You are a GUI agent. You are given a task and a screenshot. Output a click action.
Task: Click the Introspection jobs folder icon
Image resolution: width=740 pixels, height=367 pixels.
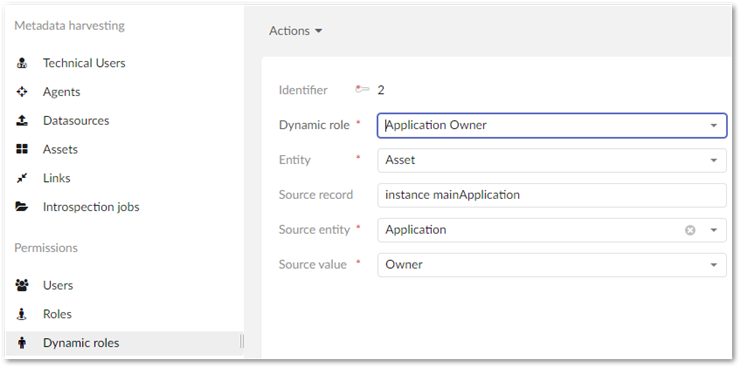tap(22, 207)
